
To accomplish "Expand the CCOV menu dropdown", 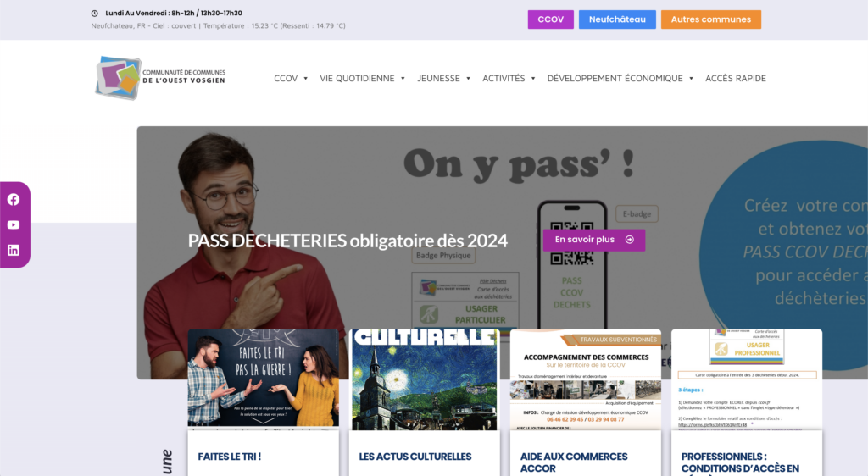I will coord(291,78).
